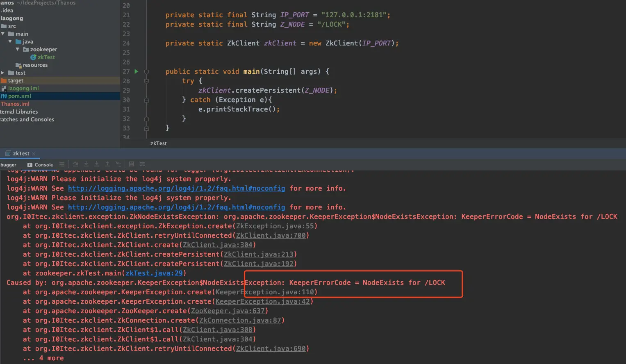
Task: Click the Step Over debugger icon
Action: (x=75, y=164)
